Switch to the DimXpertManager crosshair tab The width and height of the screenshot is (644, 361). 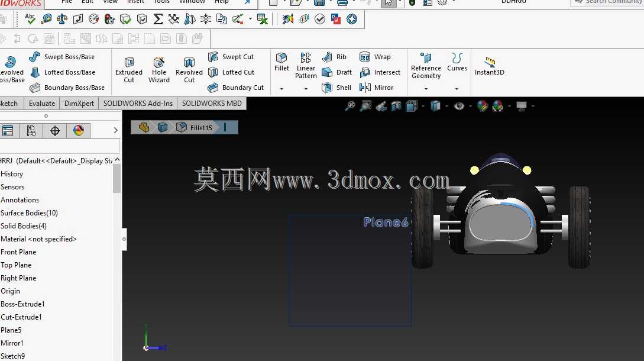54,131
